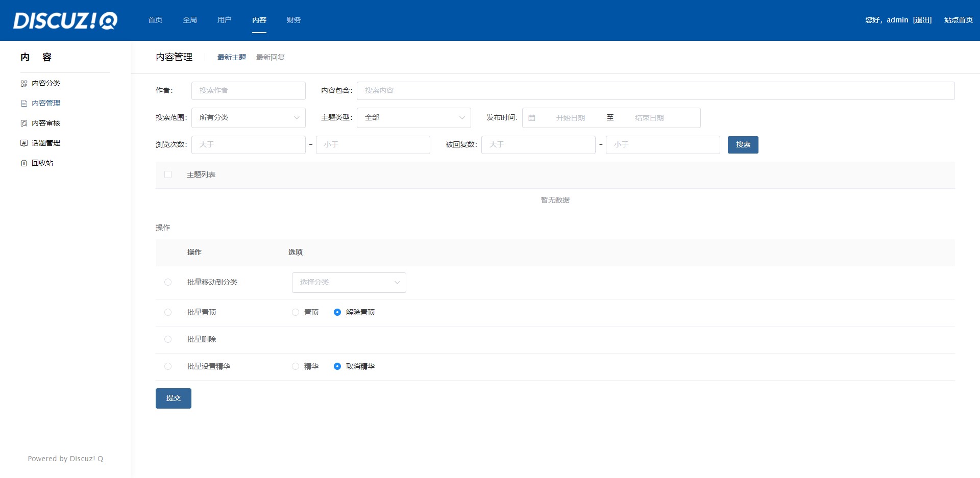This screenshot has height=478, width=980.
Task: Choose the 取消精华 radio option
Action: tap(337, 366)
